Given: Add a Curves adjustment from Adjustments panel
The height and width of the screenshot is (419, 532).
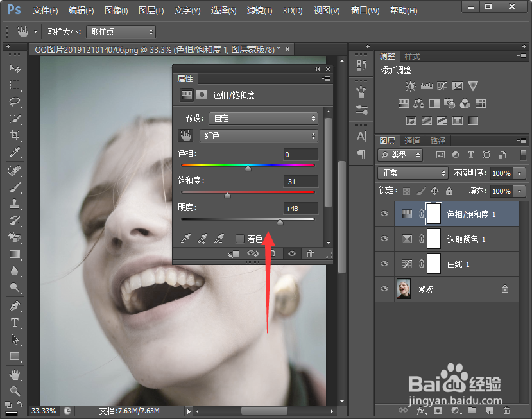Looking at the screenshot, I should click(x=442, y=86).
